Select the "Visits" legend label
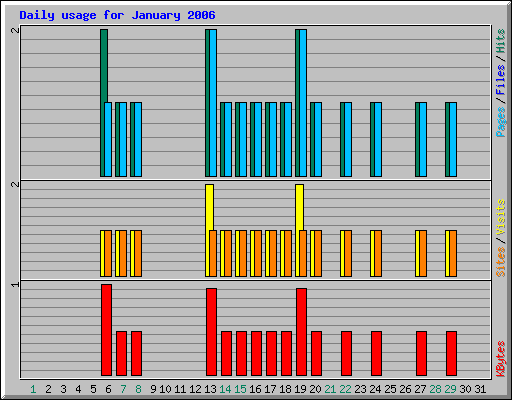512x400 pixels. [500, 217]
